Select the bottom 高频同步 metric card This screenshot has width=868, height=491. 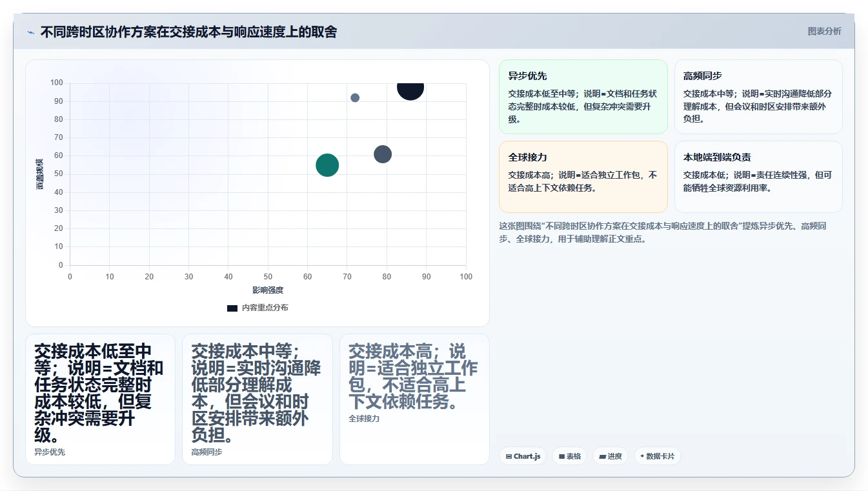point(257,399)
